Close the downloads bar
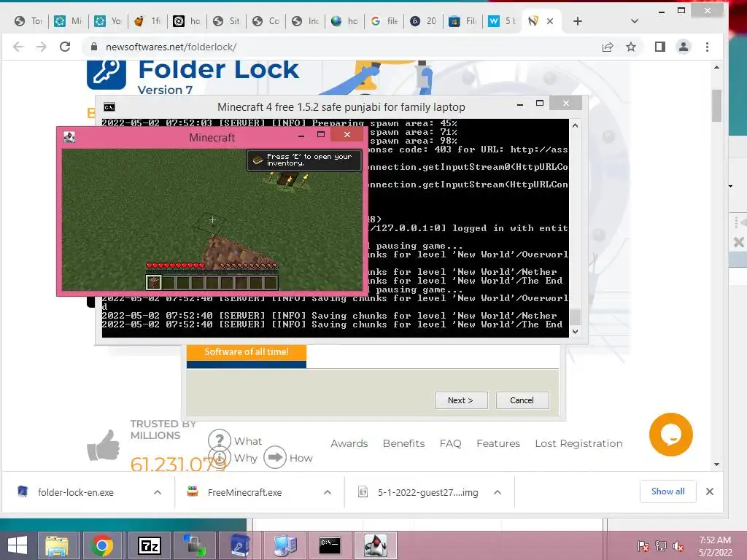Screen dimensions: 747x560 coord(709,491)
